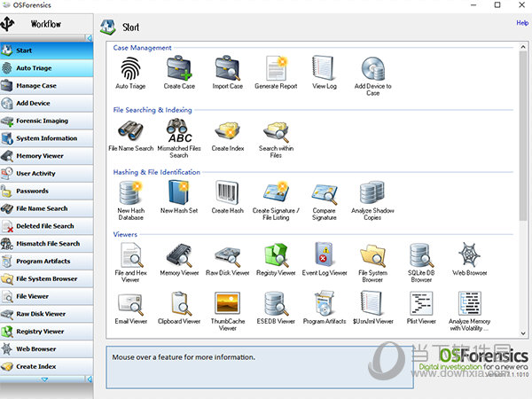This screenshot has height=399, width=532.
Task: Click the Create Case briefcase icon
Action: [x=179, y=69]
